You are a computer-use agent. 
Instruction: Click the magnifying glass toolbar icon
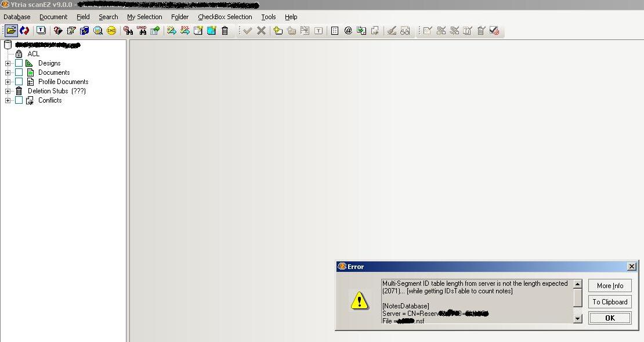coord(97,30)
